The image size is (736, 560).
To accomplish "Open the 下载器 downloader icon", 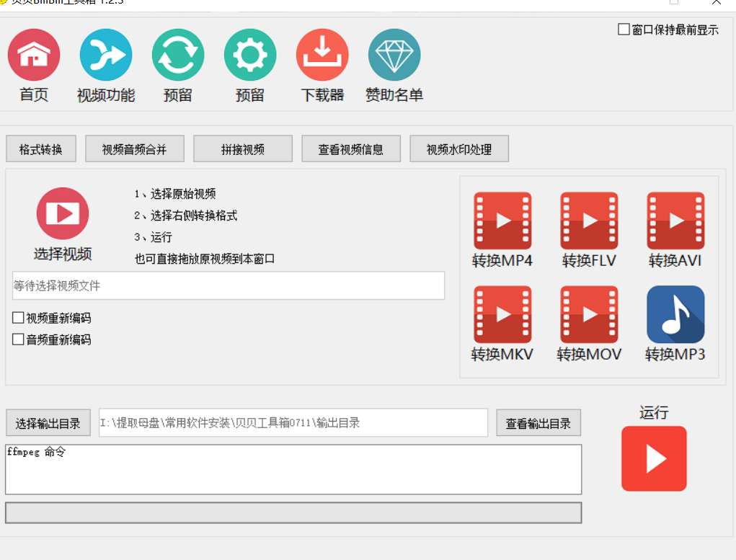I will tap(322, 55).
